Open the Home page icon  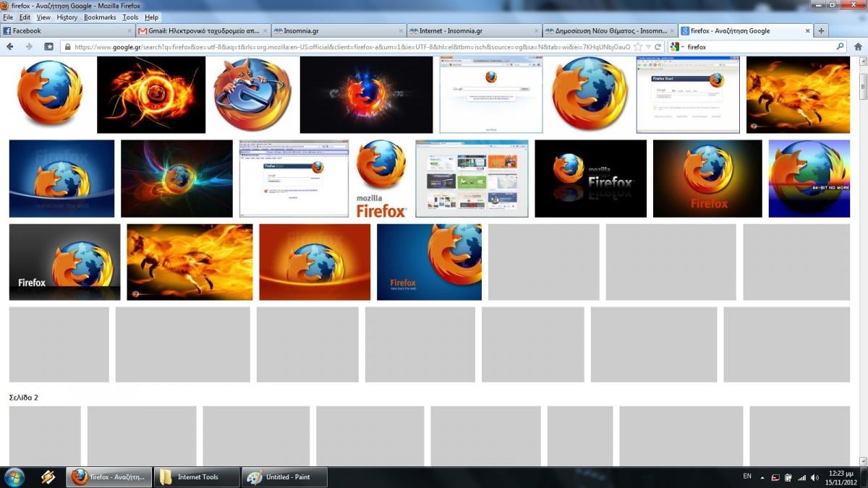pyautogui.click(x=858, y=46)
